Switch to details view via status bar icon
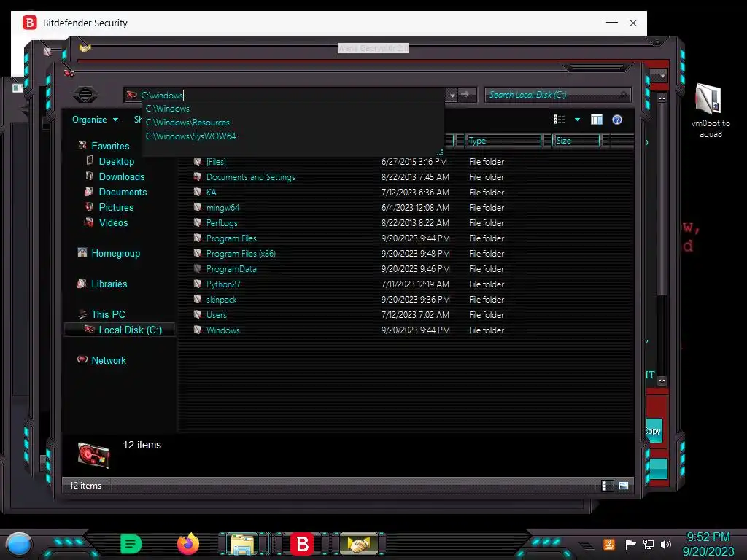This screenshot has width=747, height=560. [608, 485]
